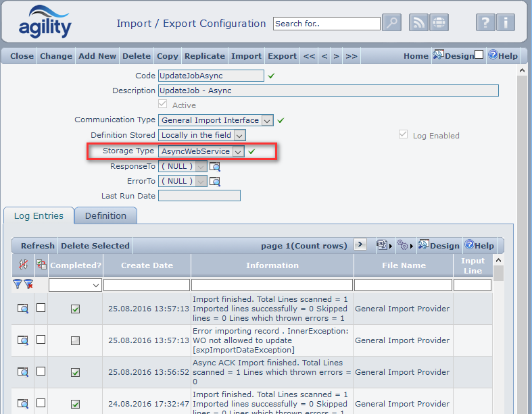Click Replicate in the toolbar
The image size is (532, 414).
coord(204,56)
